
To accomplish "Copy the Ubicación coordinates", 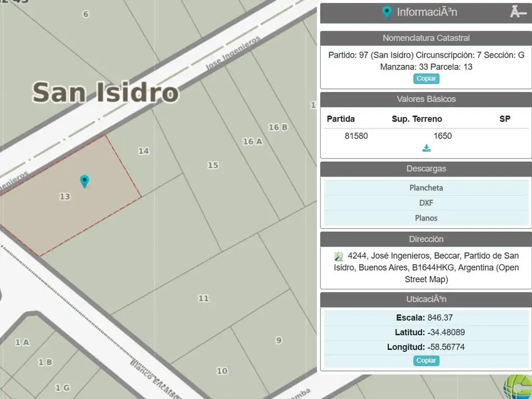I will [426, 361].
